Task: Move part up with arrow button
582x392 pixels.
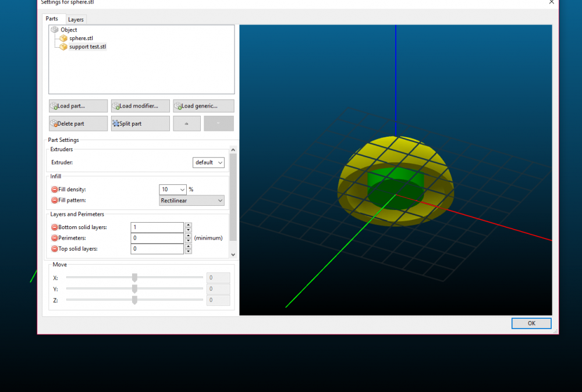Action: point(187,123)
